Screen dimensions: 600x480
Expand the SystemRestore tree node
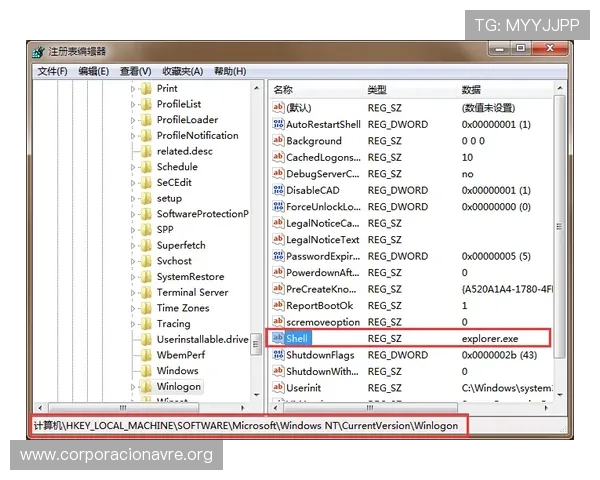[133, 277]
